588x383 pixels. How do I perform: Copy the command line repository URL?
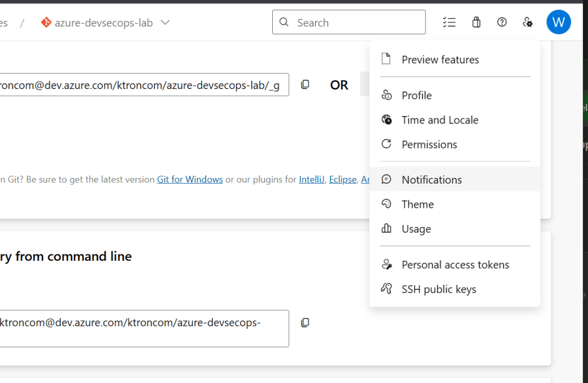tap(305, 323)
